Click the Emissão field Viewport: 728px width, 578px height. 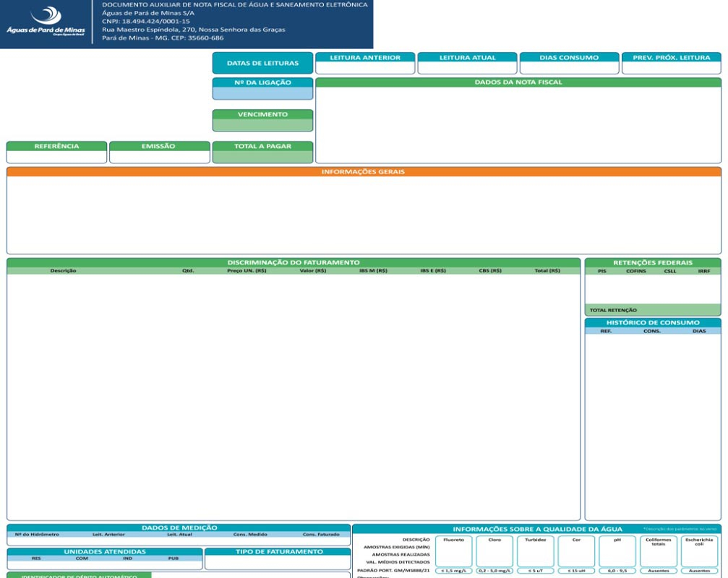[x=158, y=157]
